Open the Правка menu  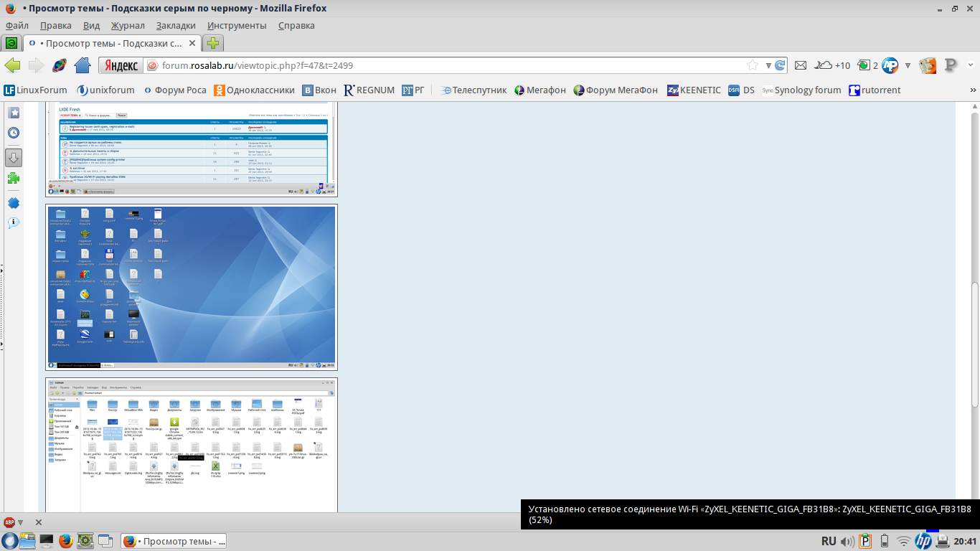(56, 25)
